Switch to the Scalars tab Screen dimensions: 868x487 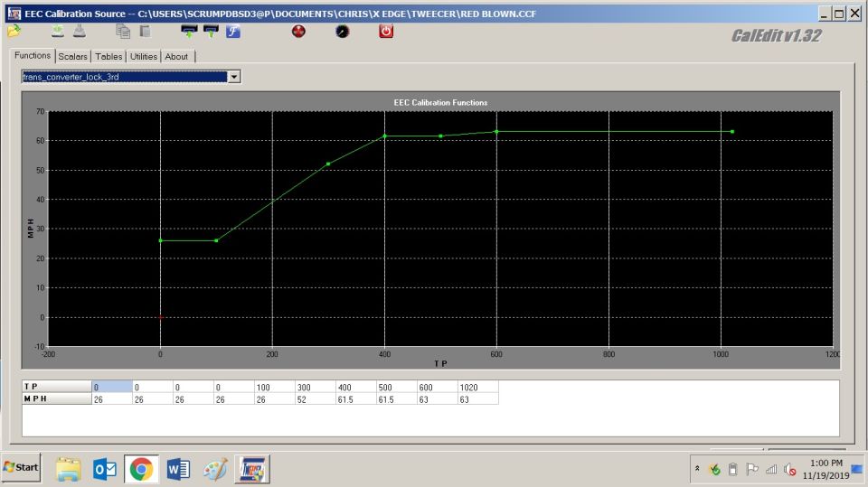point(72,56)
